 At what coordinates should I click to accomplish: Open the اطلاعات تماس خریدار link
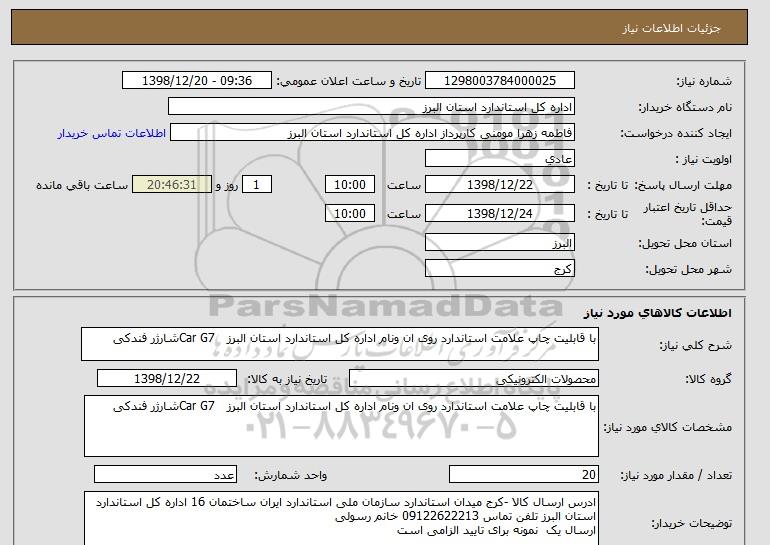(x=112, y=133)
